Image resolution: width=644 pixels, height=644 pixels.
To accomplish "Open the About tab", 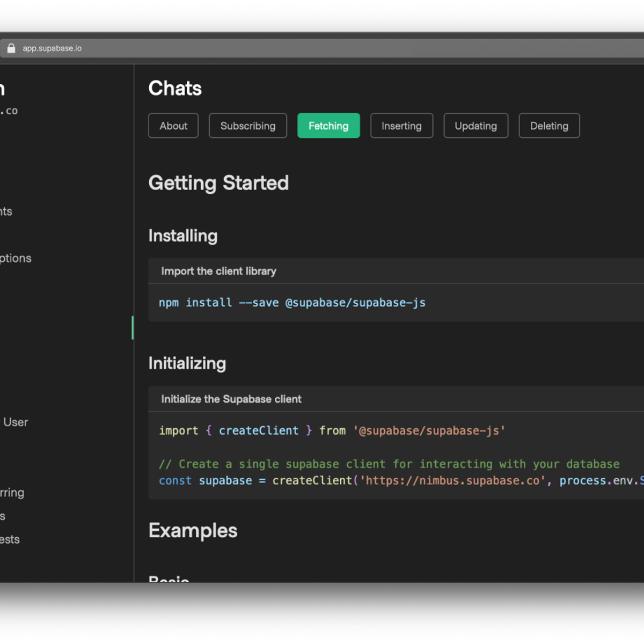I will (x=173, y=126).
